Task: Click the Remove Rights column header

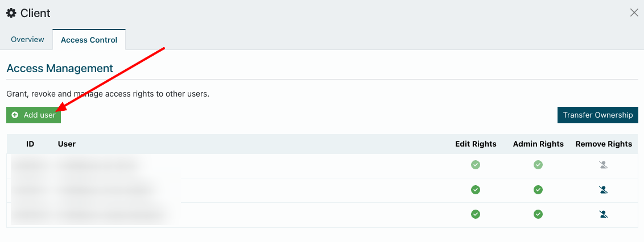Action: pos(604,144)
